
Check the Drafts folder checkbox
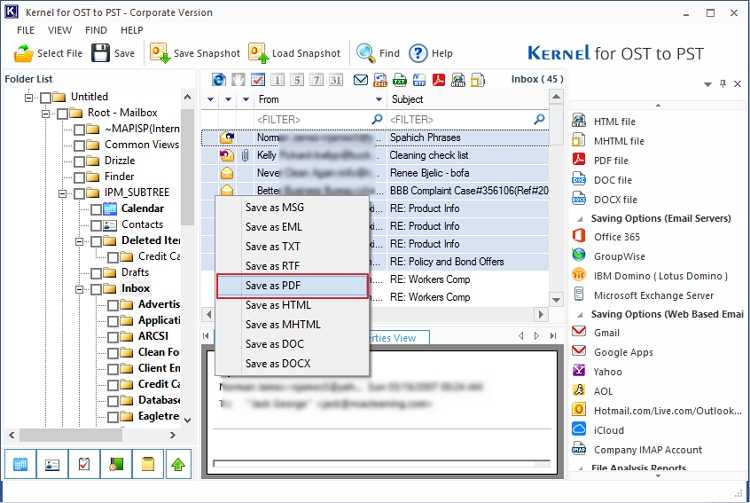[x=96, y=273]
